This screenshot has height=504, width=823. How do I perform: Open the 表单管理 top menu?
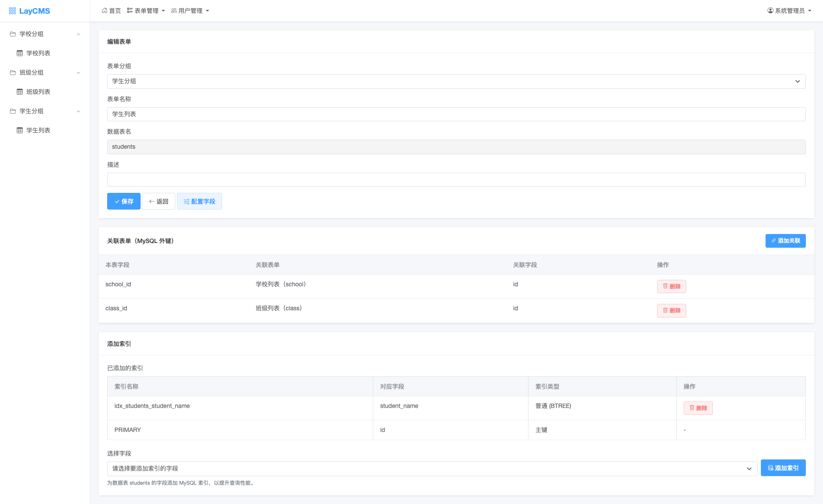pyautogui.click(x=146, y=11)
